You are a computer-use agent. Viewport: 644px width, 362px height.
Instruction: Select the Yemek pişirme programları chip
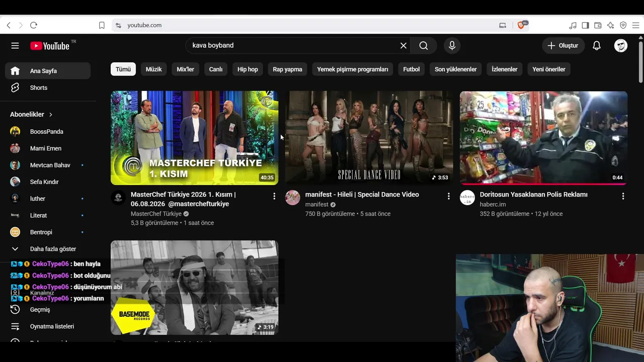click(x=353, y=69)
